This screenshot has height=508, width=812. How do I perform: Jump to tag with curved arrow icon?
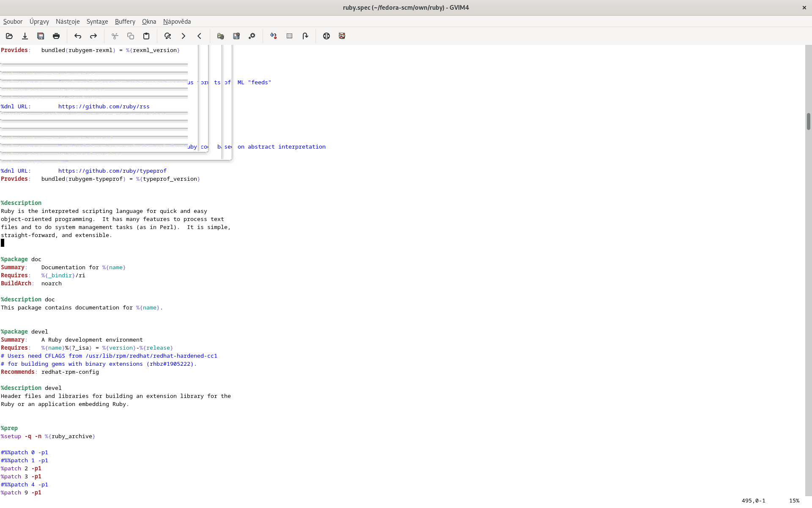point(305,36)
